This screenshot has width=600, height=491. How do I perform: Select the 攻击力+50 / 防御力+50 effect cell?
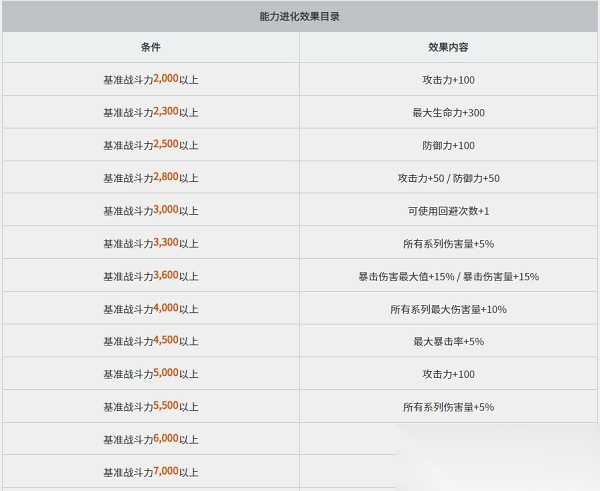[448, 178]
